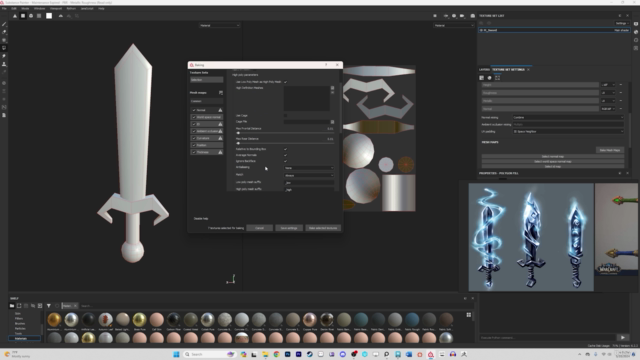The image size is (640, 360).
Task: Open the Texture Set List Settings dropdown
Action: click(x=621, y=23)
